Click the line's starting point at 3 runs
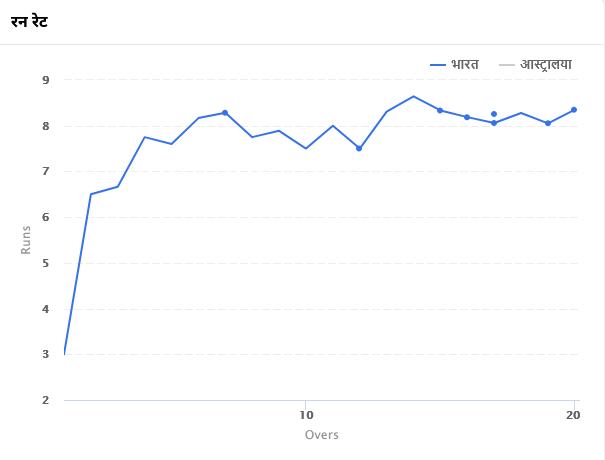The image size is (605, 460). 64,354
